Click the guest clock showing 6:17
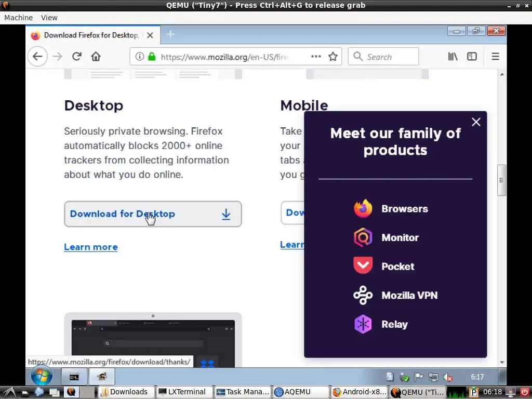This screenshot has width=532, height=399. click(x=477, y=377)
